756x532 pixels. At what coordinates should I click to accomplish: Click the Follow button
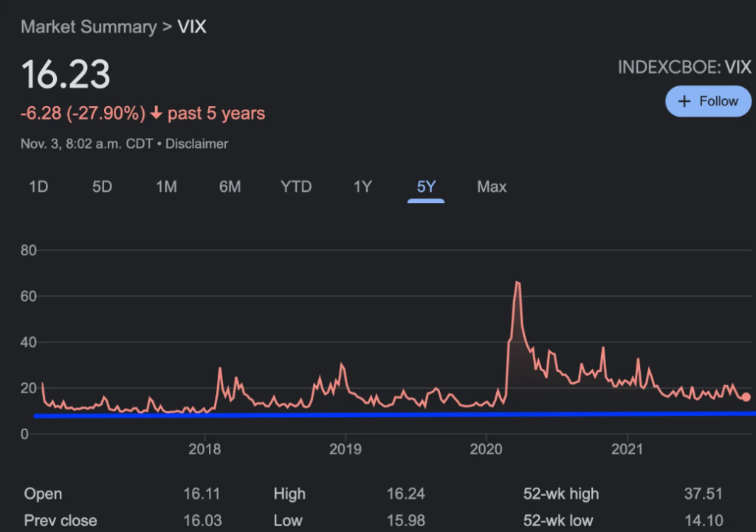tap(708, 101)
